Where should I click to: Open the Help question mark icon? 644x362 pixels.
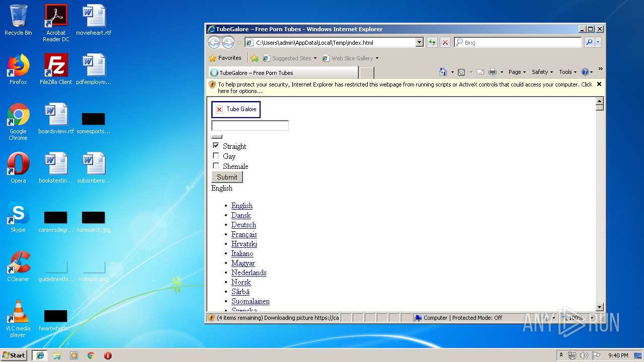click(585, 72)
